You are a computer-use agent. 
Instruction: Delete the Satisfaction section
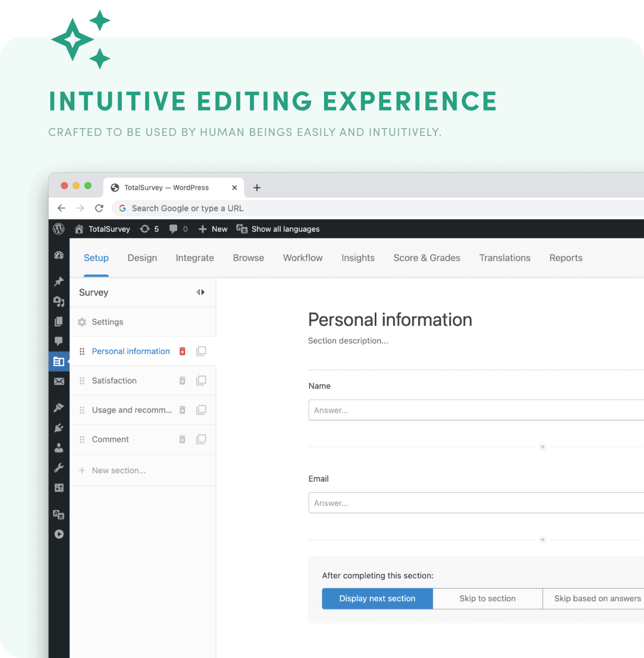click(x=182, y=381)
